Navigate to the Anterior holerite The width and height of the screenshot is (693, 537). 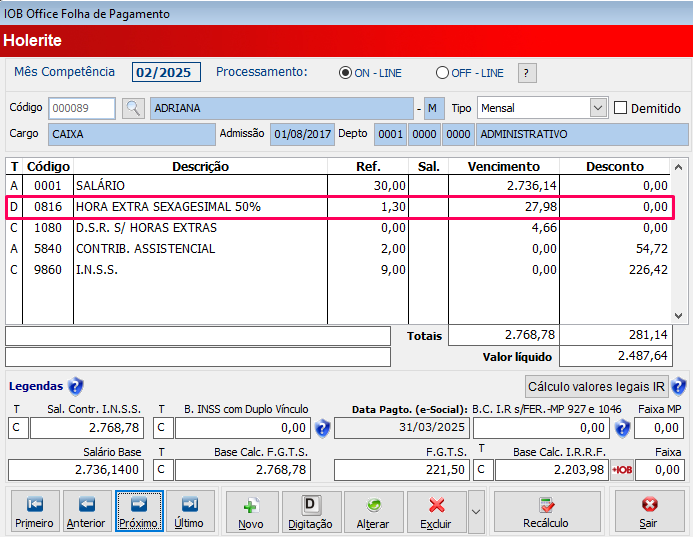(86, 511)
